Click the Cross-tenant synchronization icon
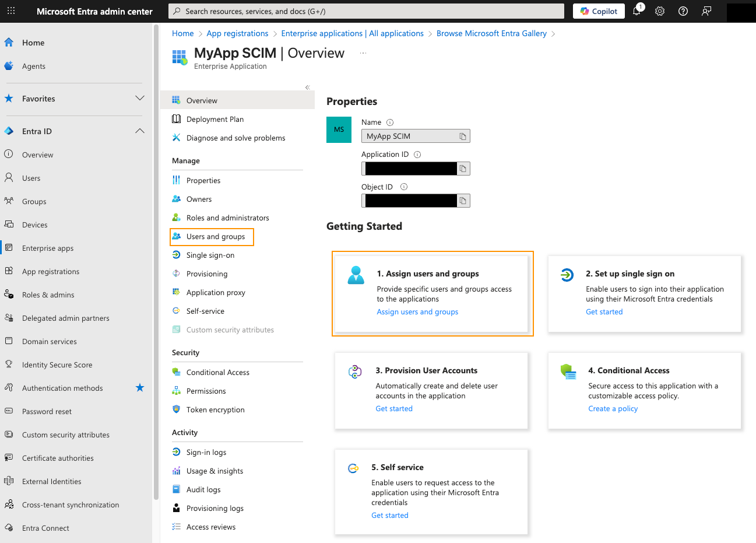756x543 pixels. click(x=9, y=504)
